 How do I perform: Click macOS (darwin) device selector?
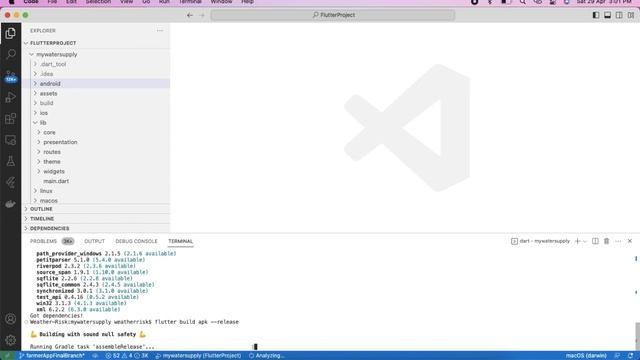pos(586,356)
